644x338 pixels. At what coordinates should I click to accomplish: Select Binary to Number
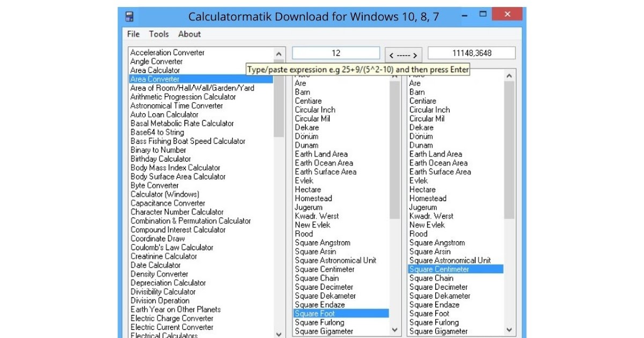click(158, 150)
